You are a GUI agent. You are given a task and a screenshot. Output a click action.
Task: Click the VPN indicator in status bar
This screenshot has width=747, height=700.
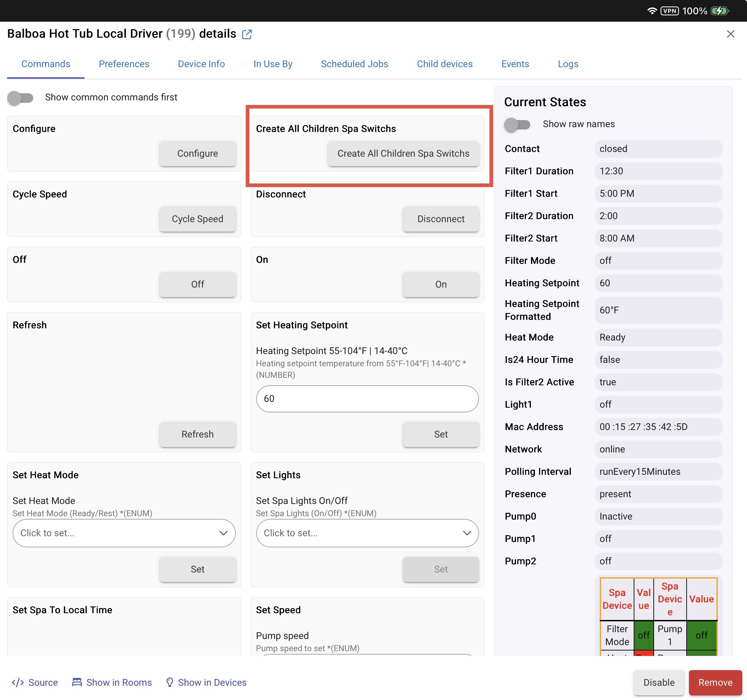coord(669,11)
